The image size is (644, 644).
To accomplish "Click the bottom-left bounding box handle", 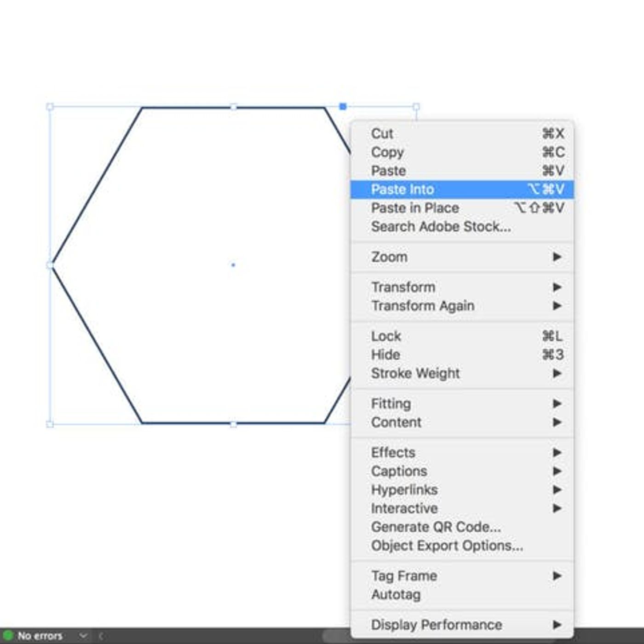I will [50, 424].
